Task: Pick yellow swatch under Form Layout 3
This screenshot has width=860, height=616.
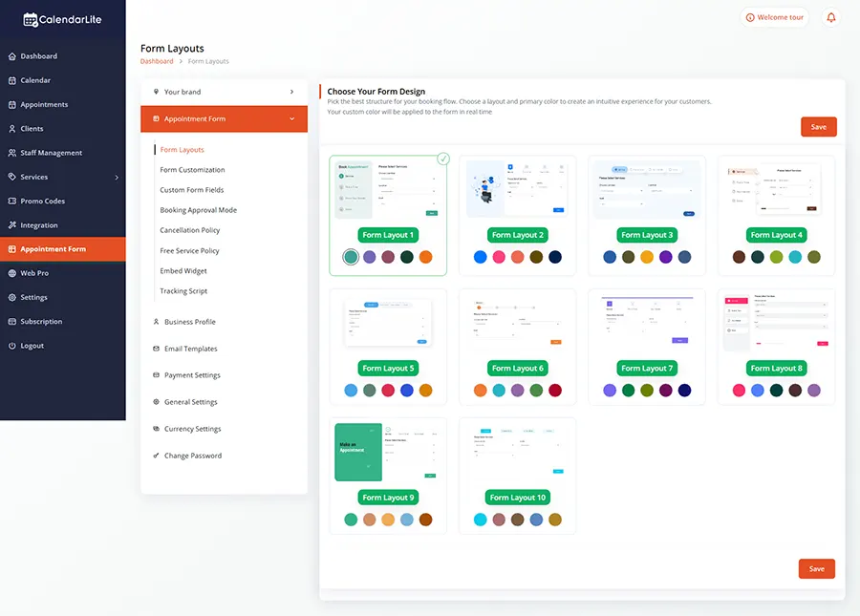Action: (647, 257)
